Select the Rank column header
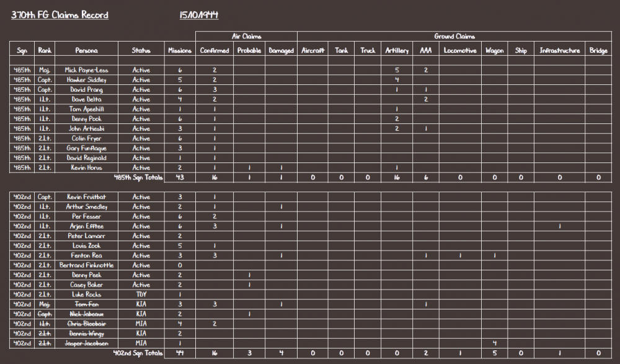This screenshot has width=620, height=364. 45,51
